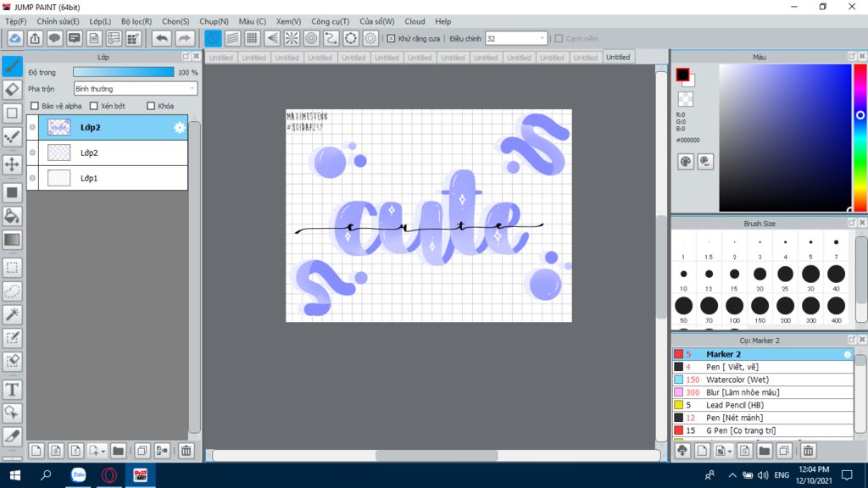The width and height of the screenshot is (868, 488).
Task: Open the Tệp(F) menu
Action: 15,21
